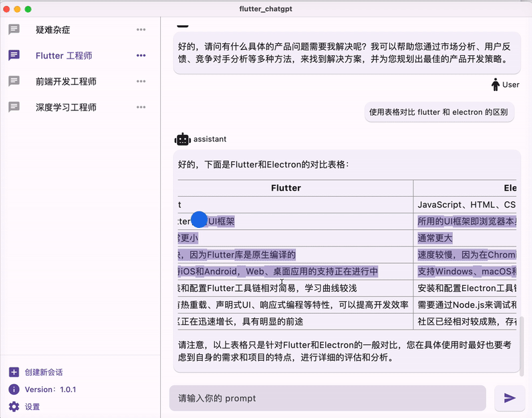
Task: Click the assistant label text
Action: (209, 139)
